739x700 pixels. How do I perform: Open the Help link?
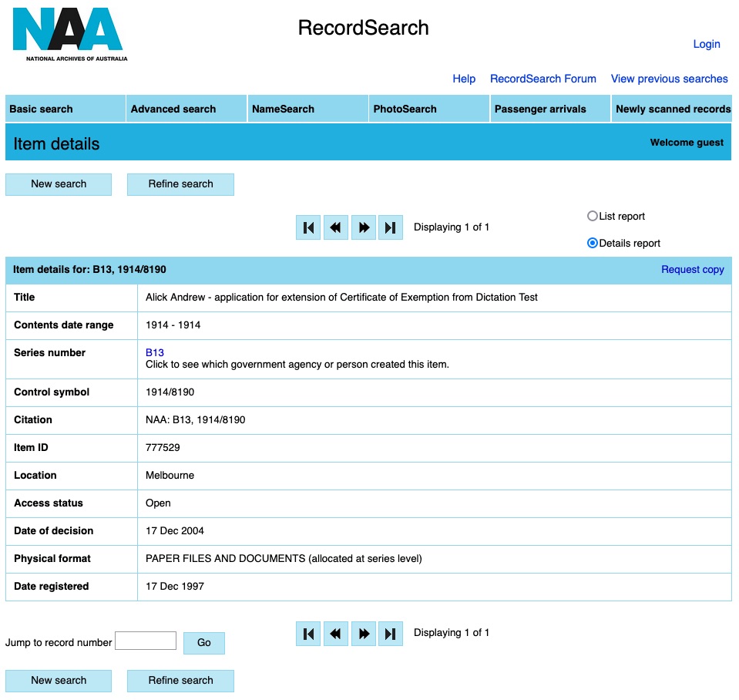coord(464,79)
